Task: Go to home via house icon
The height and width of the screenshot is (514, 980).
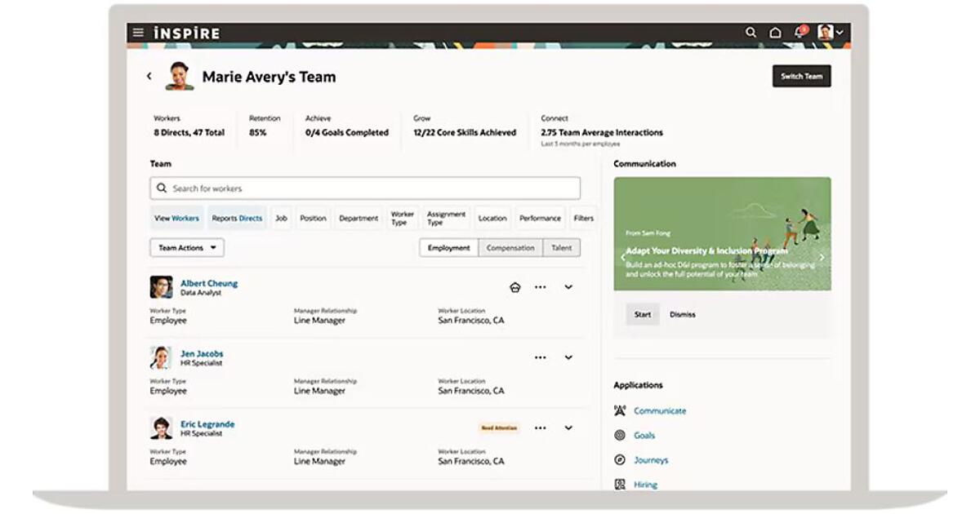Action: pyautogui.click(x=775, y=33)
